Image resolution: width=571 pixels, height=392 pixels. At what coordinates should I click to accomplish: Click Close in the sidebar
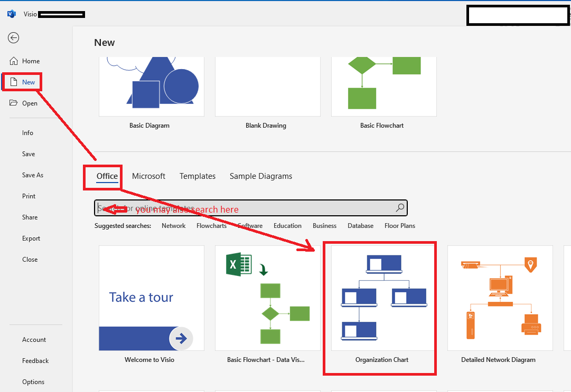30,260
